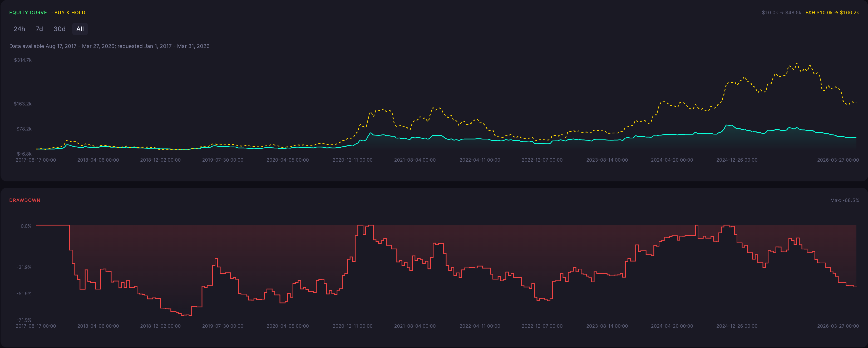The width and height of the screenshot is (868, 348).
Task: Click 2020-04-05 date on the drawdown chart axis
Action: click(288, 326)
